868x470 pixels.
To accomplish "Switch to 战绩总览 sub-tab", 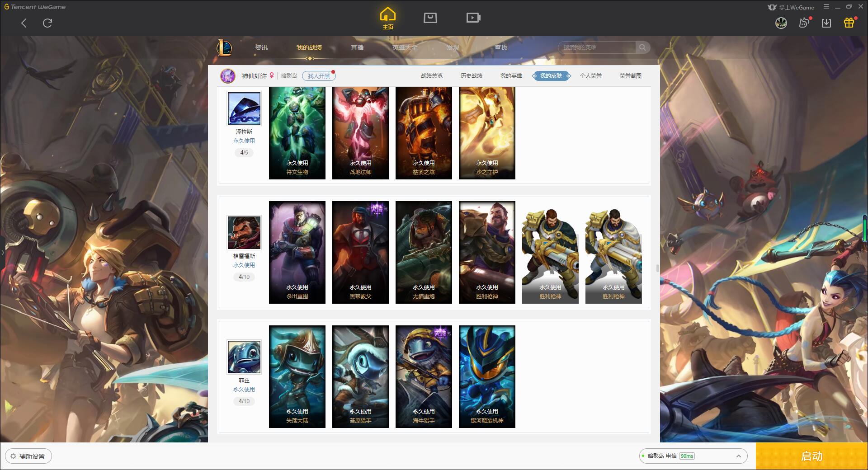I will 432,76.
